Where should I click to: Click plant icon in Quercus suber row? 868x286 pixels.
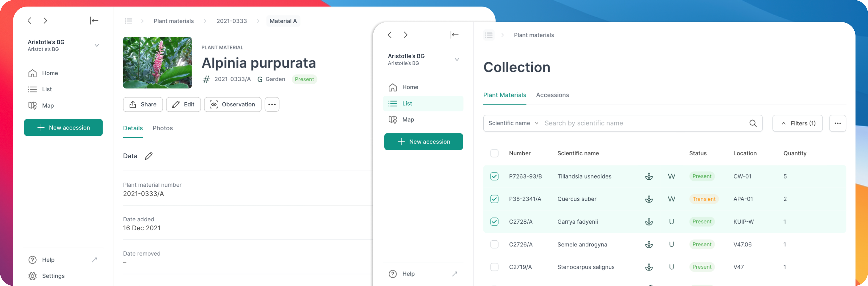coord(649,199)
